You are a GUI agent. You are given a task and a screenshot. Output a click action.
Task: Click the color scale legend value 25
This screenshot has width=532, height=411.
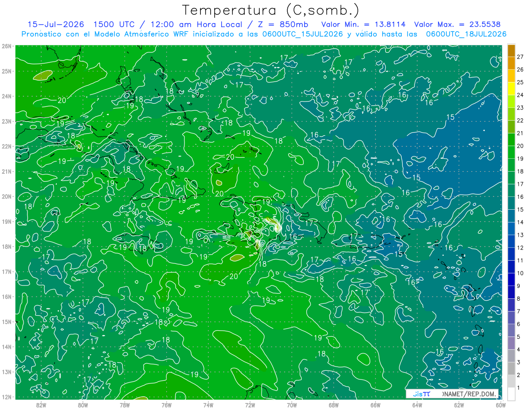[x=520, y=82]
